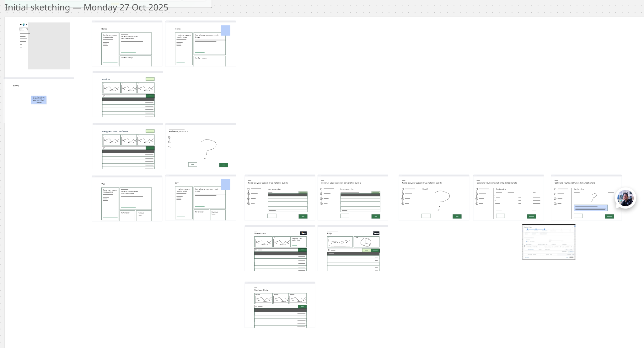
Task: Click dark green button in Energy Attribute Certificates search row
Action: coord(150,148)
